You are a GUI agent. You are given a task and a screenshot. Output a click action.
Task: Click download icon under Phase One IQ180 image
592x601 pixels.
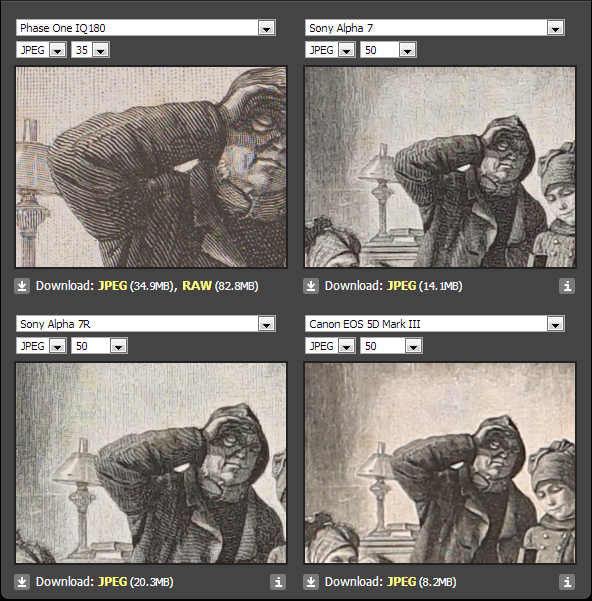[x=22, y=286]
